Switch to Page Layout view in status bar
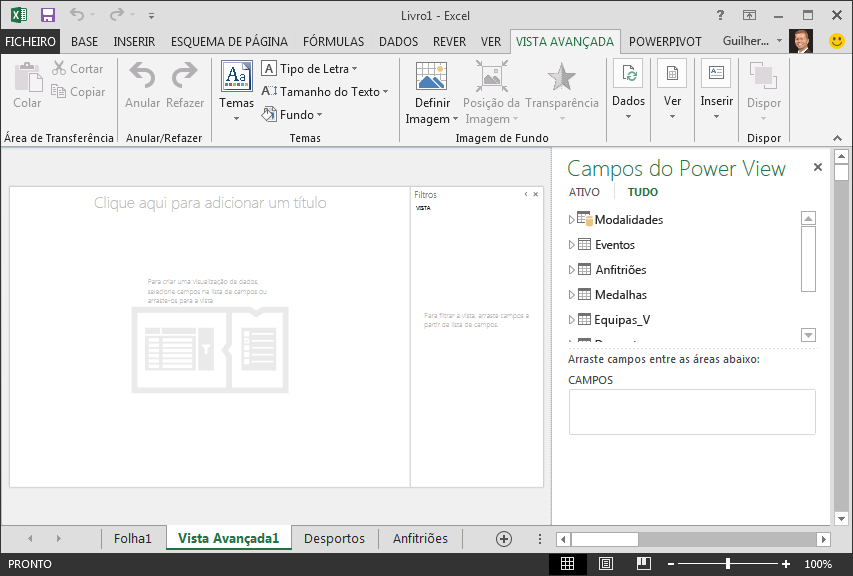Screen dimensions: 853x576 pos(605,564)
